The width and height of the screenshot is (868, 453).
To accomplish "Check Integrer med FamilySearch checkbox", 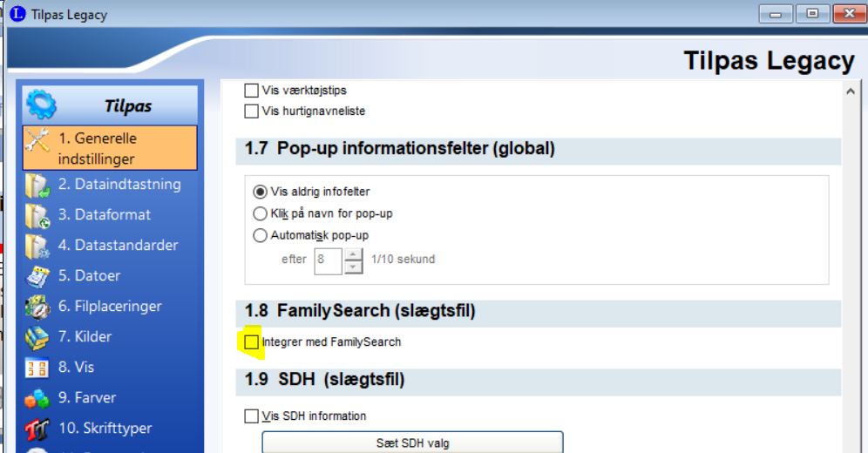I will pyautogui.click(x=251, y=341).
